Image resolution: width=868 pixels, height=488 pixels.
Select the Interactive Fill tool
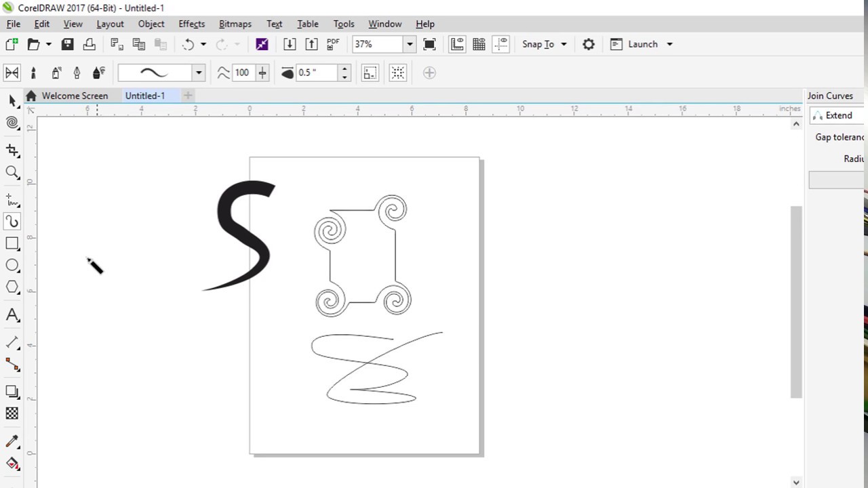point(12,464)
